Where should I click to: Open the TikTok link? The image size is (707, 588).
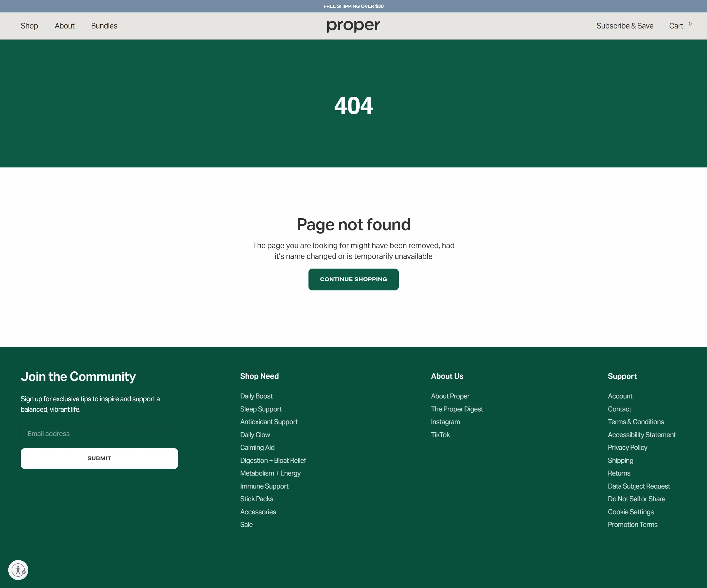440,435
